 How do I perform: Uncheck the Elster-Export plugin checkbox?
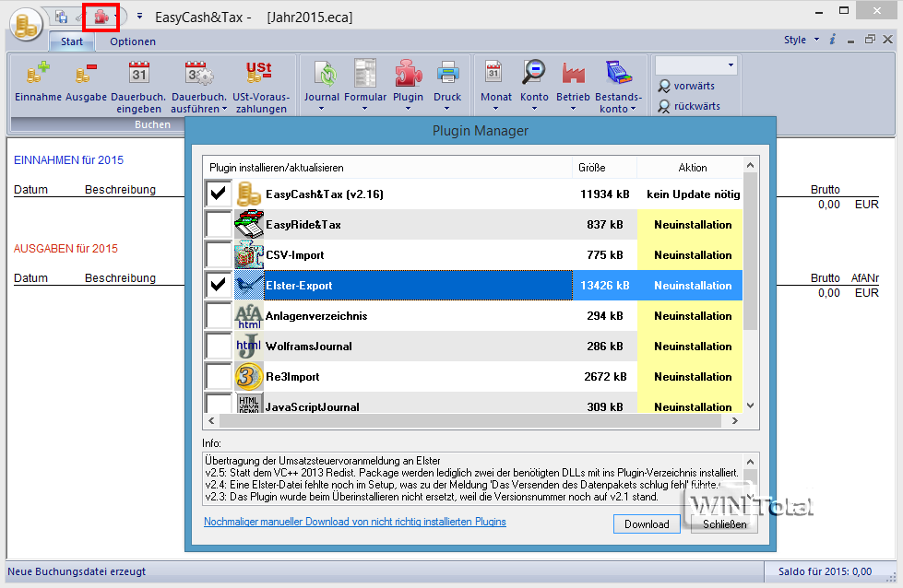tap(219, 285)
